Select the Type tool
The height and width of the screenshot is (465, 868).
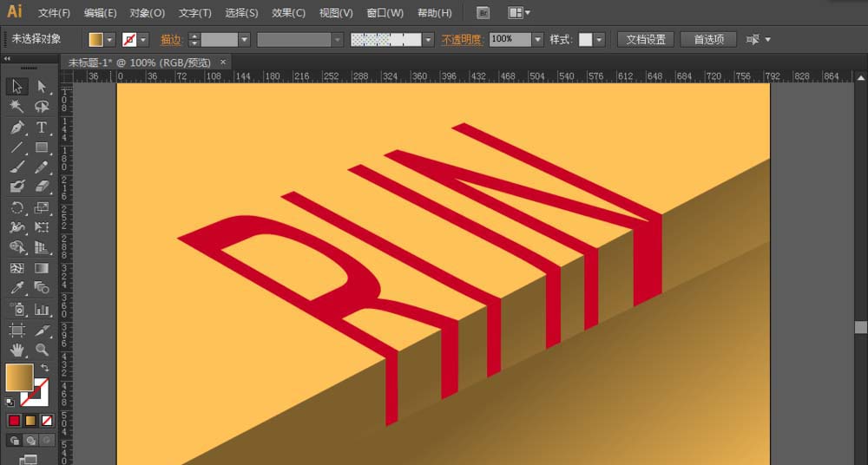pos(41,128)
